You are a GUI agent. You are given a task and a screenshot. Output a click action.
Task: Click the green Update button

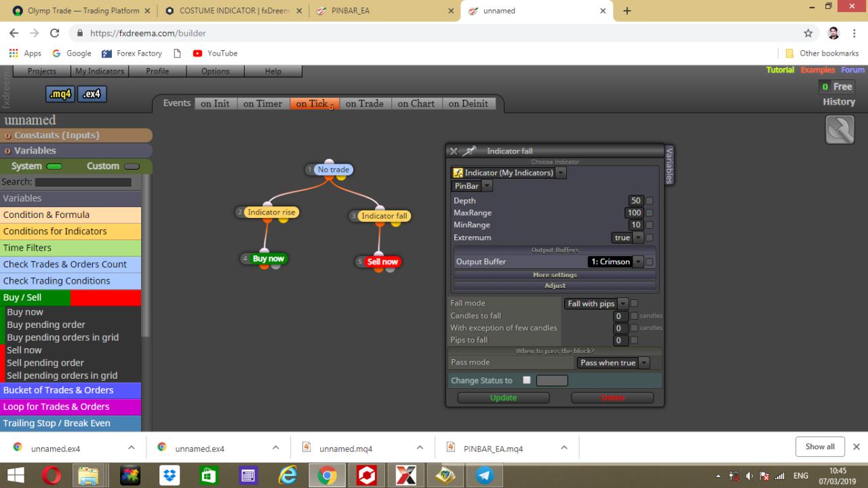coord(503,398)
